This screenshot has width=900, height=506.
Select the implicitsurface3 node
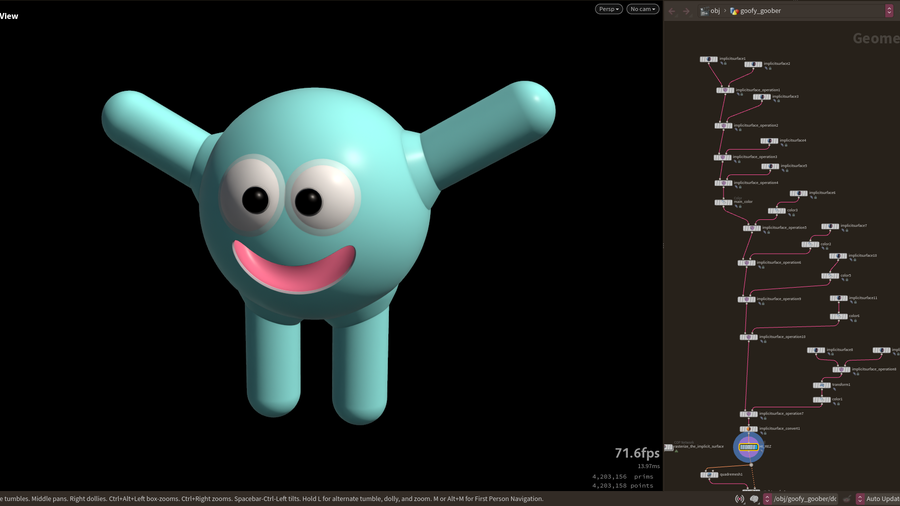[762, 97]
